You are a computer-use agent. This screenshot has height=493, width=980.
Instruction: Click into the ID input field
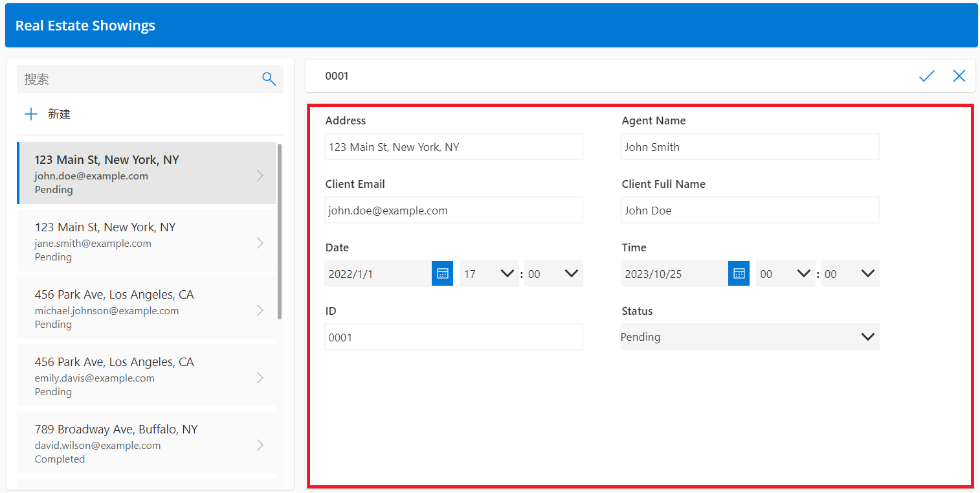[x=454, y=337]
